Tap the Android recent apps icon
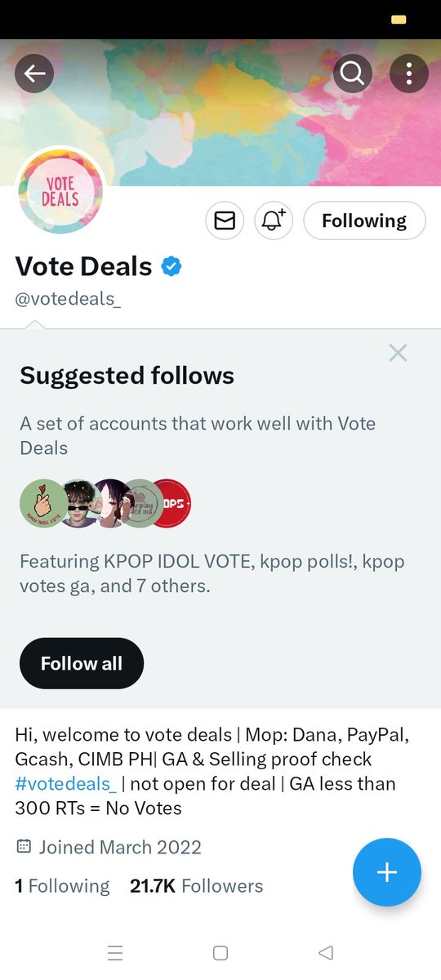The image size is (441, 980). pos(115,953)
